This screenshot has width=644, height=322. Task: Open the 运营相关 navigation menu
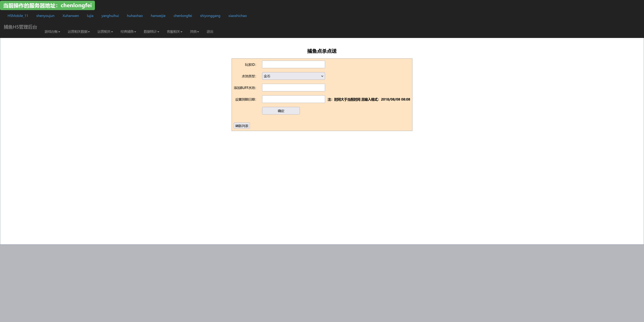point(105,32)
